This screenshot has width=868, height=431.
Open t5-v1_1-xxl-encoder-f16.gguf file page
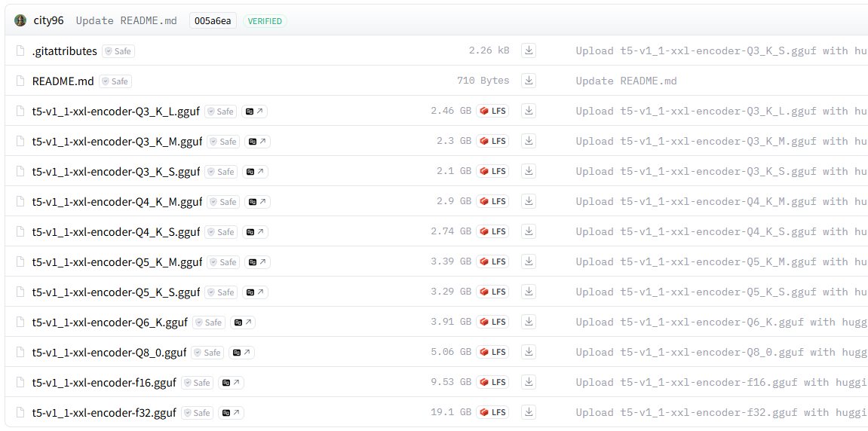(104, 382)
